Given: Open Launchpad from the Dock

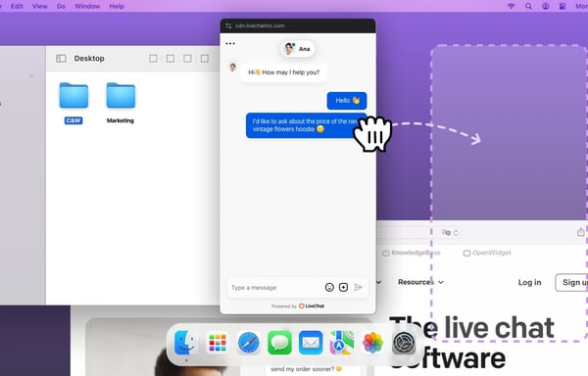Looking at the screenshot, I should tap(218, 343).
